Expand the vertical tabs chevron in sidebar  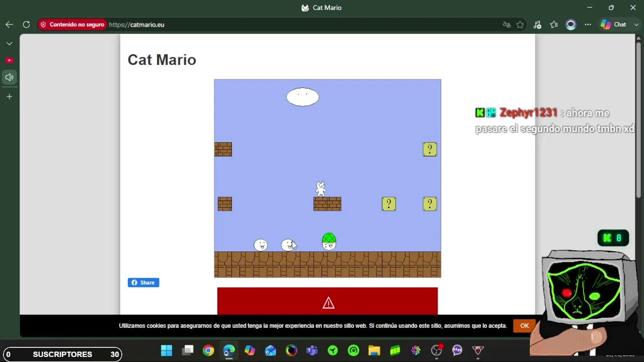click(x=9, y=44)
